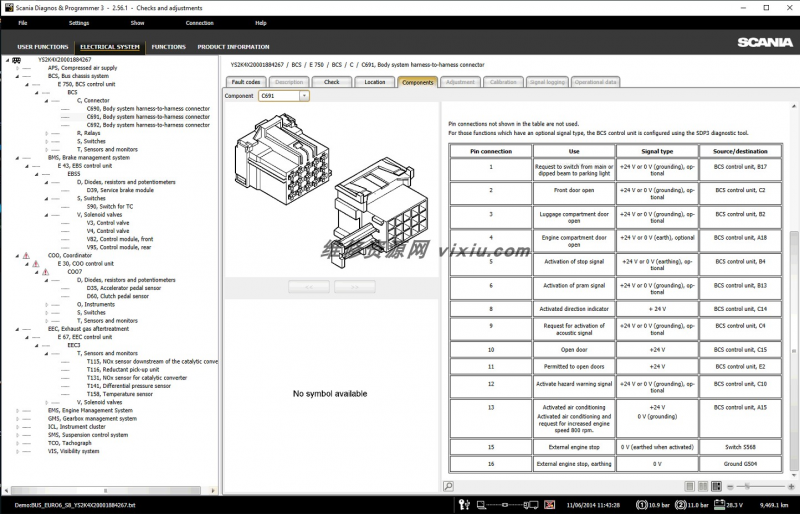This screenshot has height=514, width=800.
Task: Open the Components tab
Action: (417, 82)
